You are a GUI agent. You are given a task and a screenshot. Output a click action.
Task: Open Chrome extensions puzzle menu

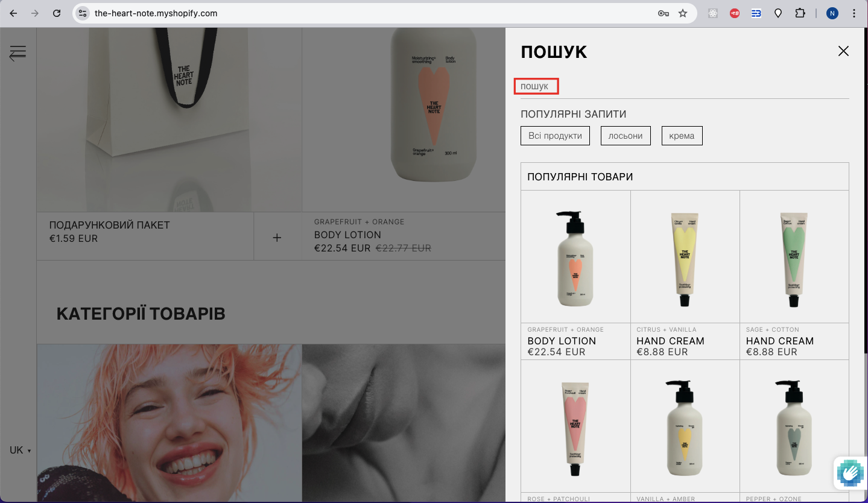tap(800, 13)
